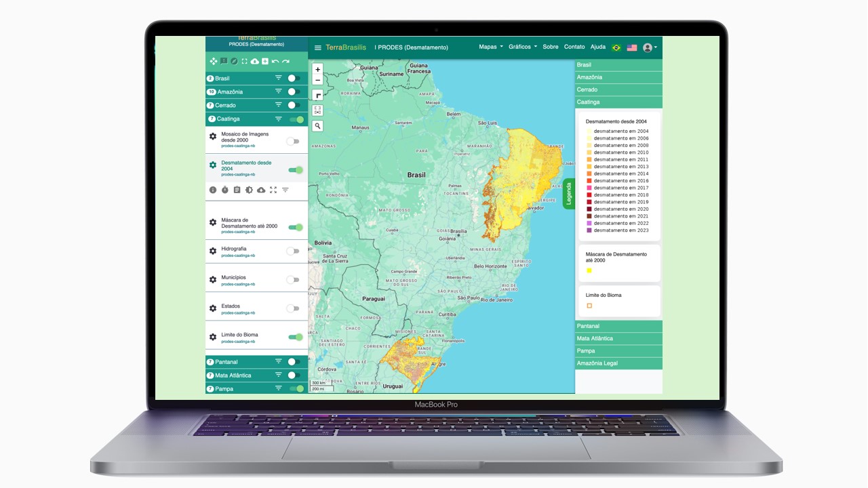Click the cloud download icon under Desmatamento layer
The image size is (868, 488).
[x=261, y=190]
